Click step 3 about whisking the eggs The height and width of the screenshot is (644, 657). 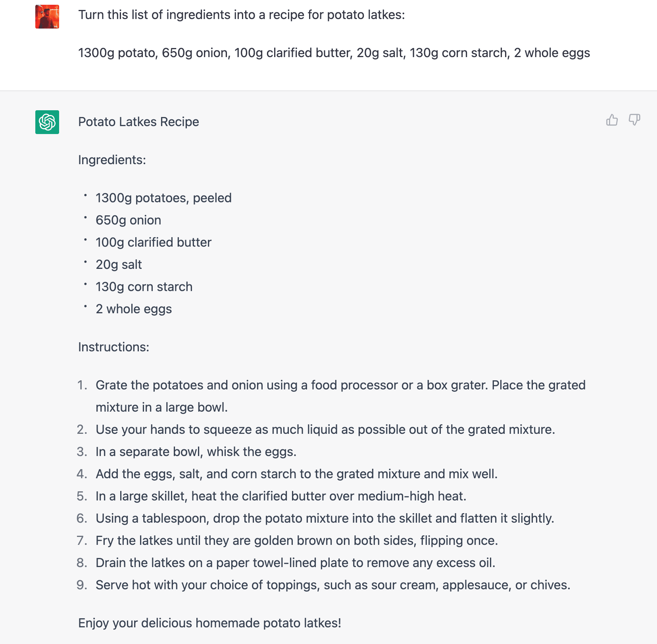click(x=196, y=452)
